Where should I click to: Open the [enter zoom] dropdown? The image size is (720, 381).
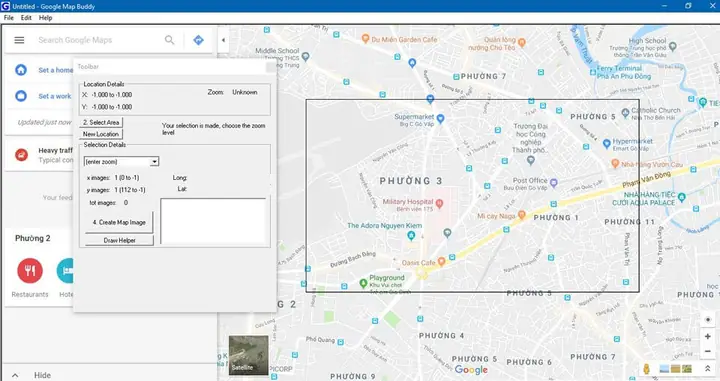[x=121, y=162]
